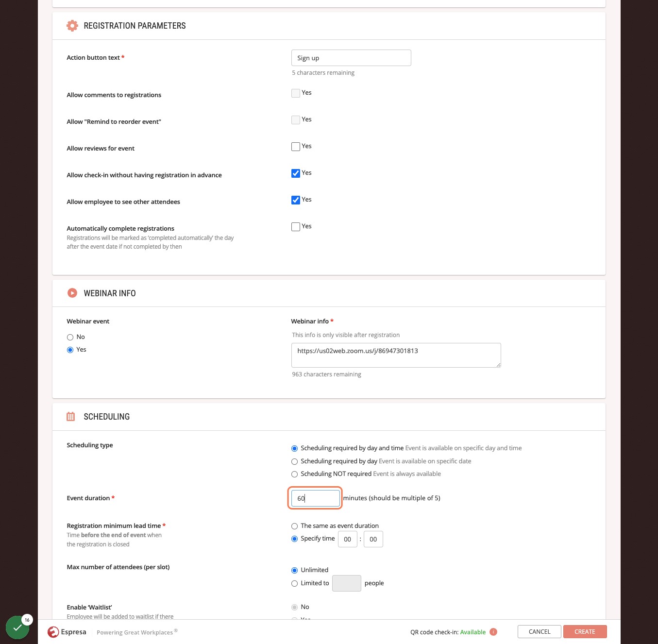Image resolution: width=658 pixels, height=644 pixels.
Task: Select Scheduling required by day and time
Action: click(x=294, y=448)
